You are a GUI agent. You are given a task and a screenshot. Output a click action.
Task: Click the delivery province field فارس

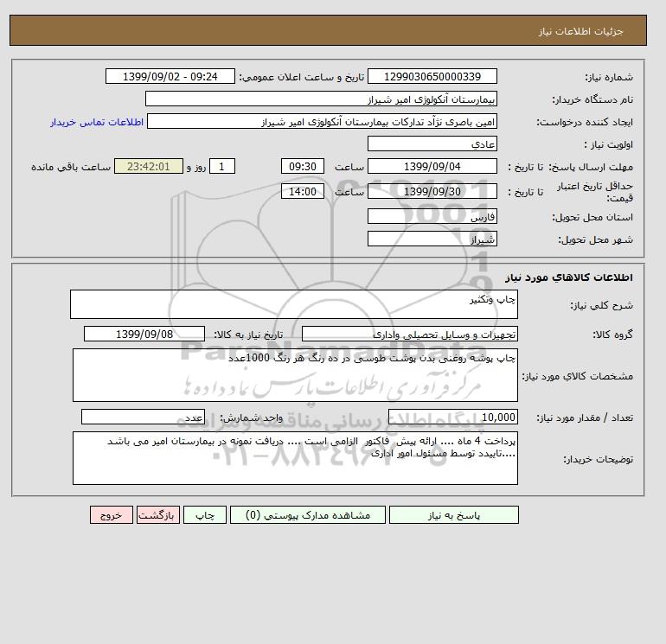click(x=432, y=216)
